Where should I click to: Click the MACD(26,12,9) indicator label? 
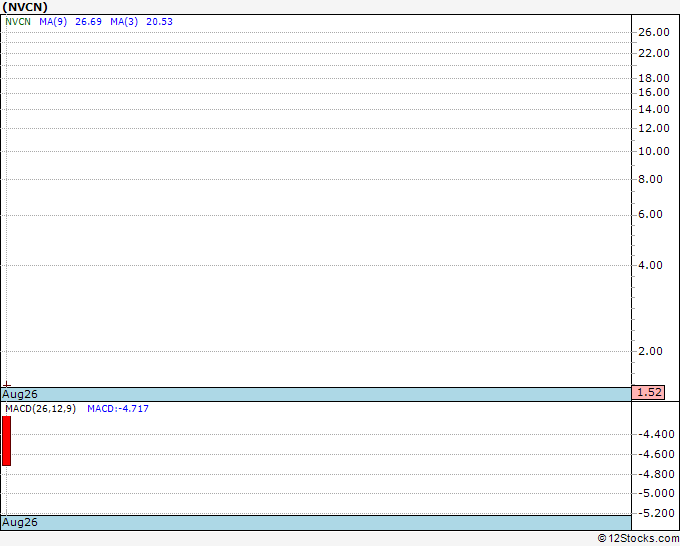coord(40,409)
